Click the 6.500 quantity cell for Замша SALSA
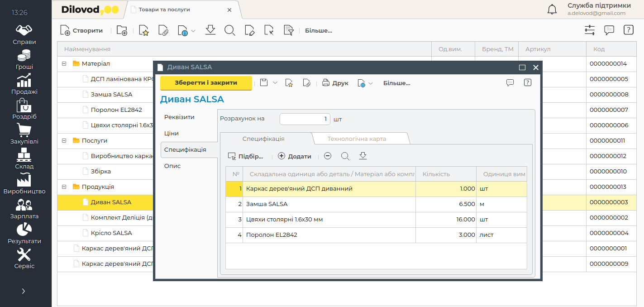644x307 pixels. tap(446, 204)
